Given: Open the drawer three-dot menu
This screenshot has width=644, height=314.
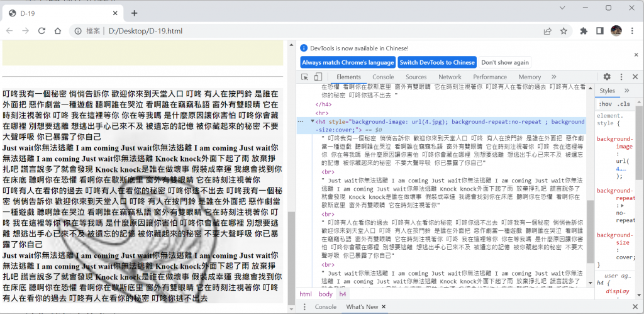Looking at the screenshot, I should (305, 306).
